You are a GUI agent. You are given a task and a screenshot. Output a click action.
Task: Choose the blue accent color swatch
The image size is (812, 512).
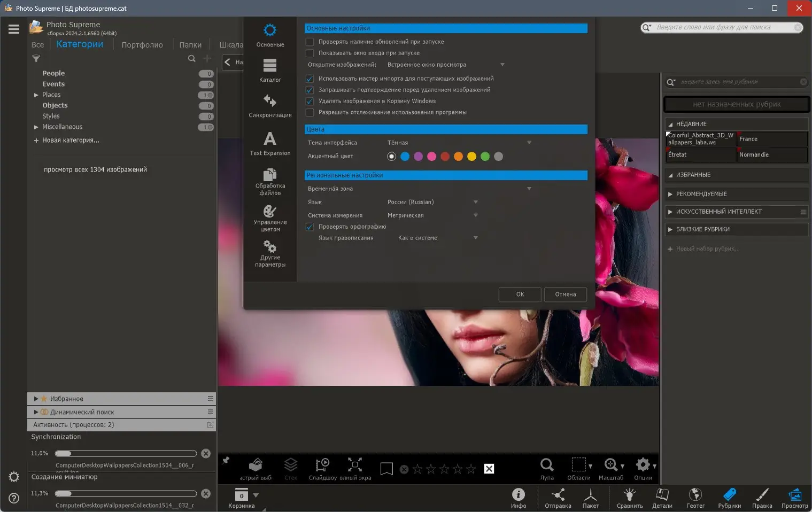pyautogui.click(x=405, y=157)
